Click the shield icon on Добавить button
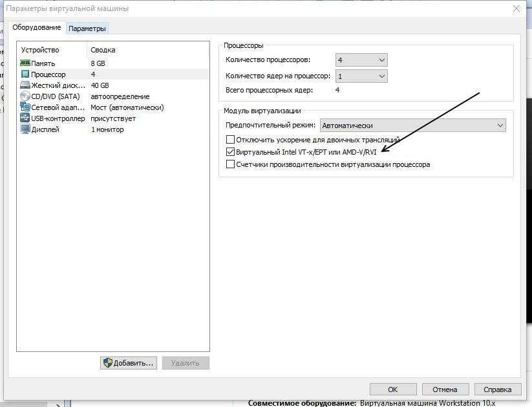Screen dimensions: 532x407 click(107, 363)
